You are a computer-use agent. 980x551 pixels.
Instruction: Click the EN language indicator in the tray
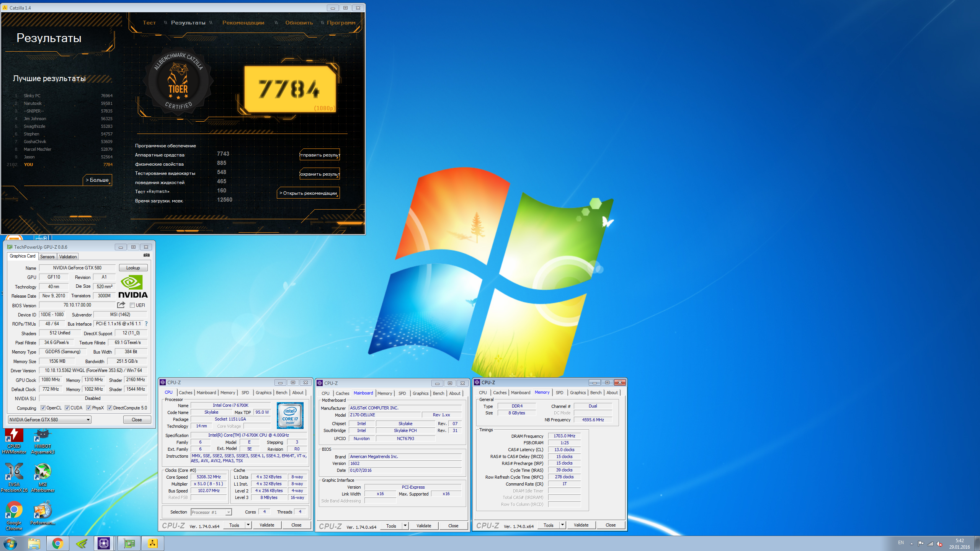click(901, 543)
